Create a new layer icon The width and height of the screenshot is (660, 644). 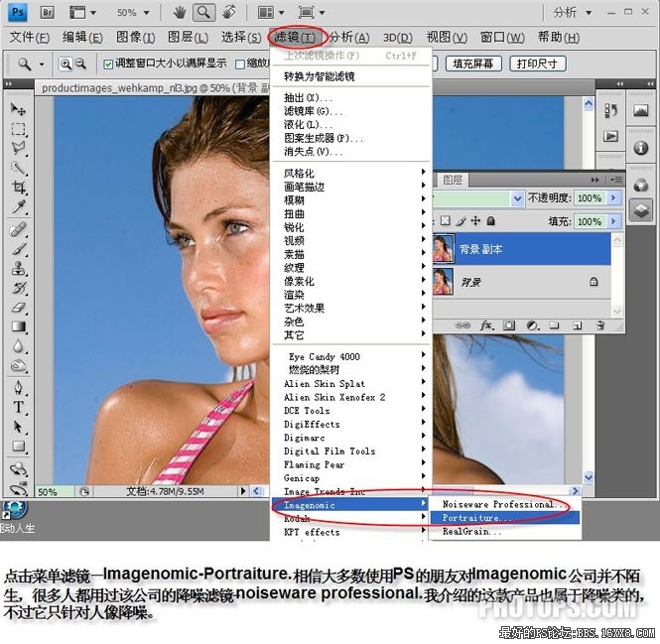[x=577, y=325]
